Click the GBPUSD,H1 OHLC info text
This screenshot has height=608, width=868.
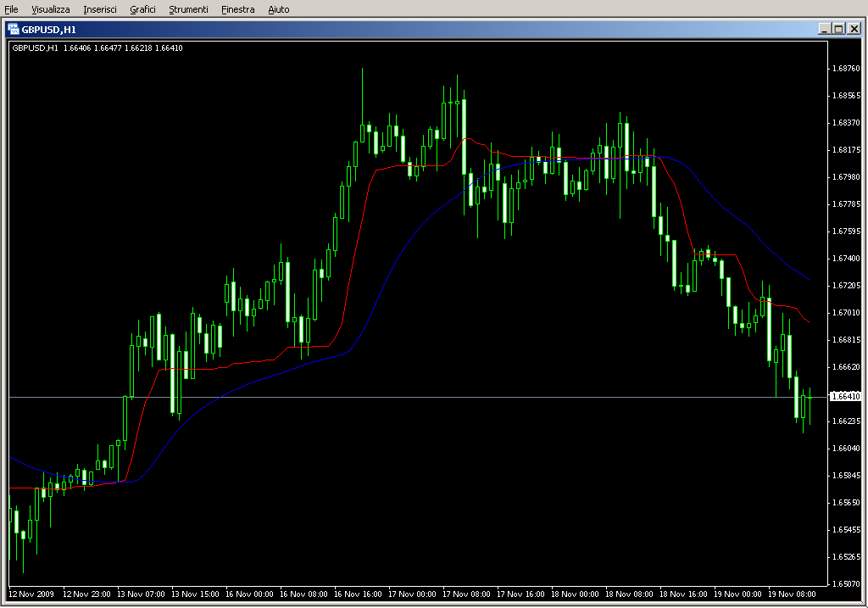(97, 47)
